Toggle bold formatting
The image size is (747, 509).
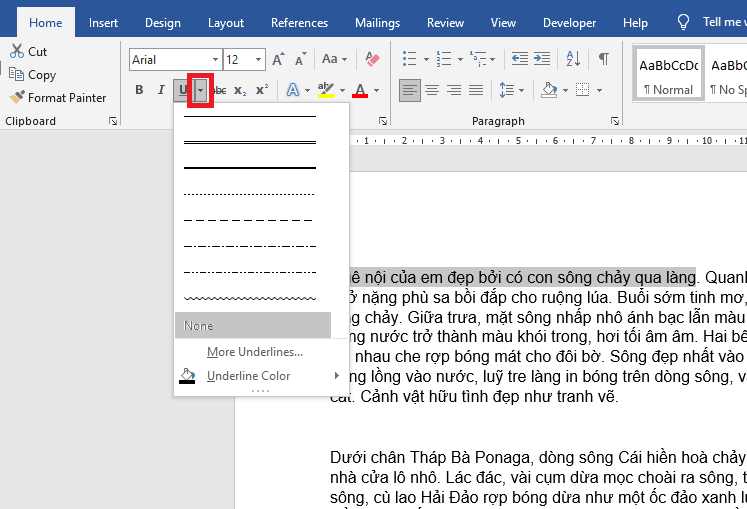coord(139,91)
